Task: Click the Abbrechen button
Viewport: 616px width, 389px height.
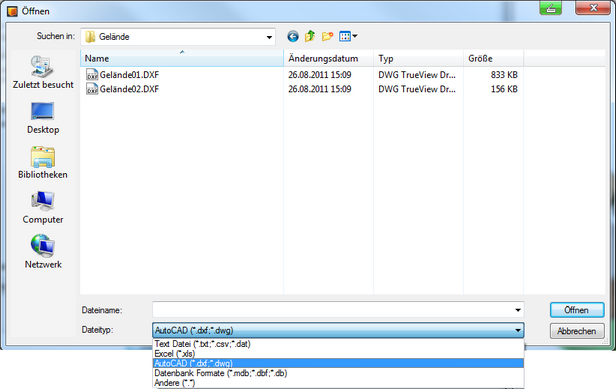Action: tap(577, 331)
